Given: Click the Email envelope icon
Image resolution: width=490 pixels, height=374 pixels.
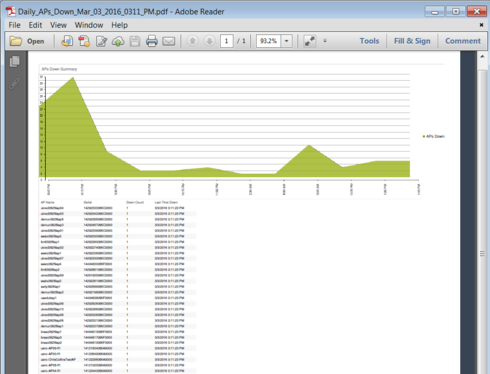Looking at the screenshot, I should 169,41.
